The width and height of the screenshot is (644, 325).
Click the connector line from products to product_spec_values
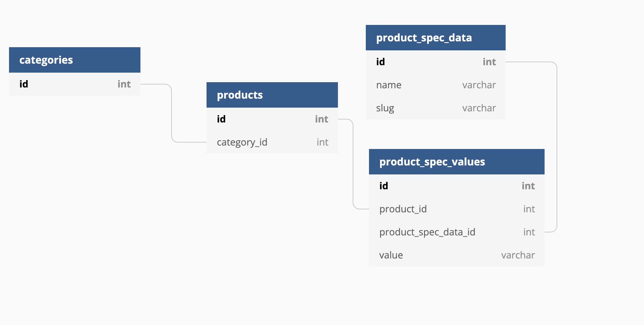353,164
